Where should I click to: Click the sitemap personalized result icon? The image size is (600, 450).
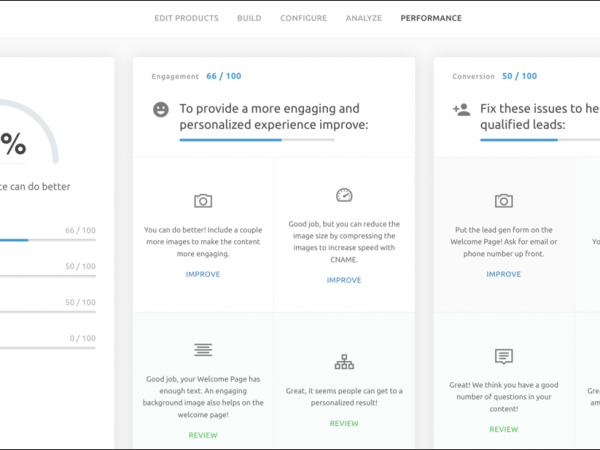coord(344,362)
